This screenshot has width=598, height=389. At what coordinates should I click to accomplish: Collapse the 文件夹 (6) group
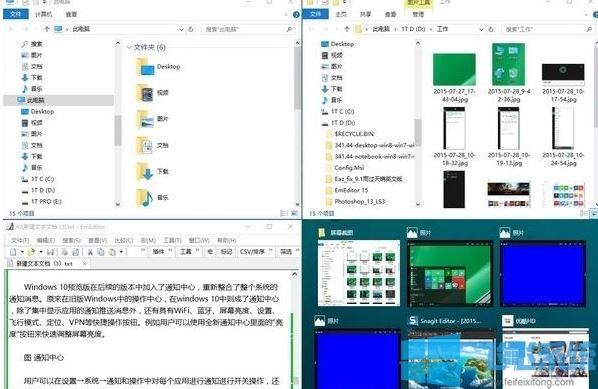129,47
